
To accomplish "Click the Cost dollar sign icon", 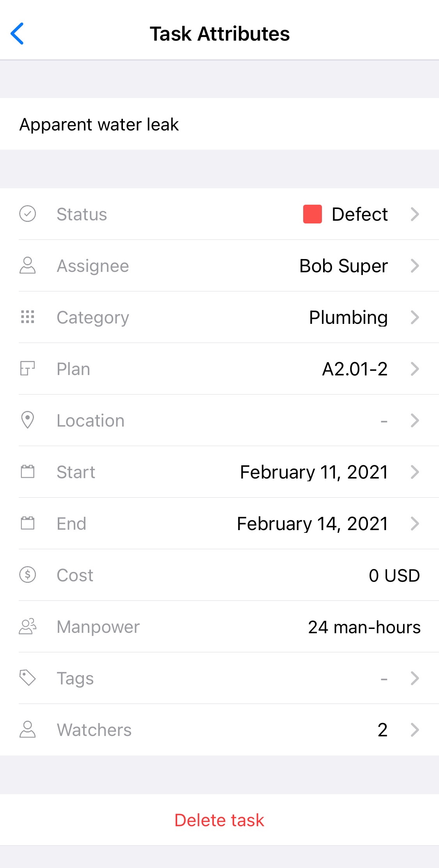I will click(28, 575).
